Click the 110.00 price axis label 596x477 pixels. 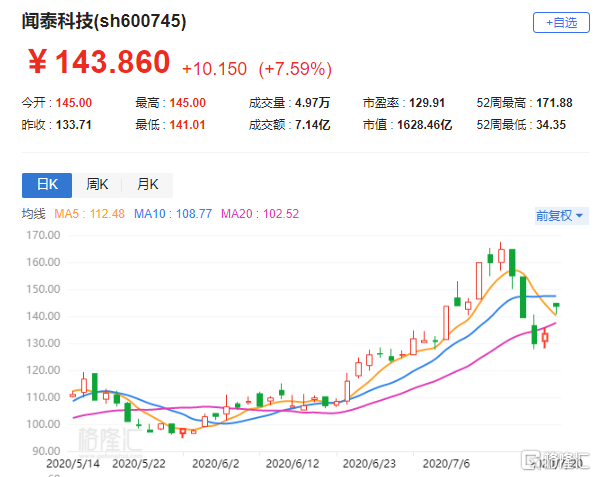pos(43,397)
